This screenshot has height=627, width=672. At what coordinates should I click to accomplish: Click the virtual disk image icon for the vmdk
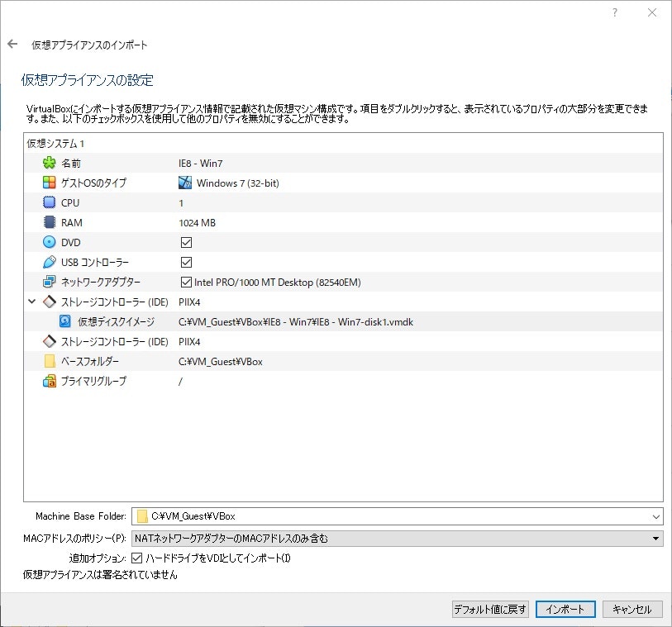(65, 321)
